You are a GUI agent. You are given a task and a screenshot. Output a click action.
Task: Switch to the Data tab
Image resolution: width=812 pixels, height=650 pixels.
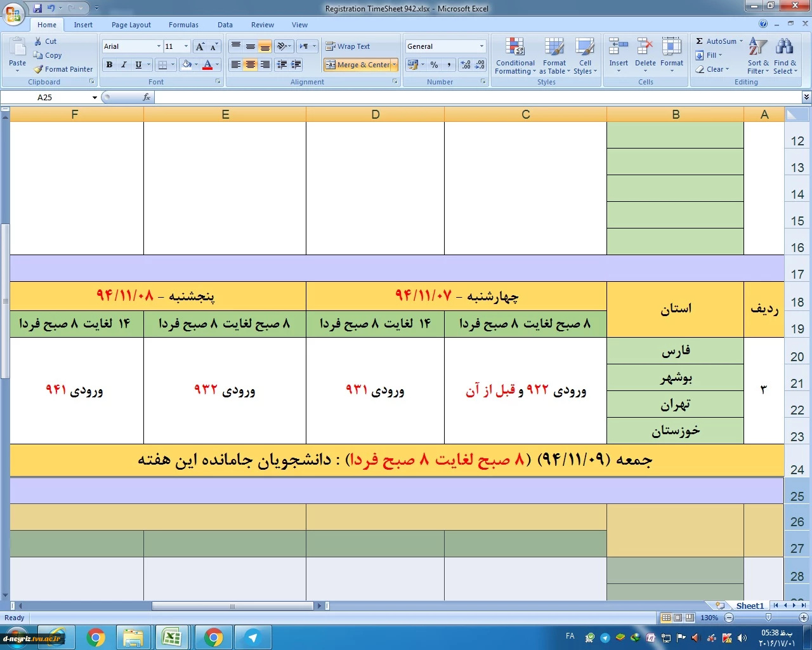pos(225,25)
